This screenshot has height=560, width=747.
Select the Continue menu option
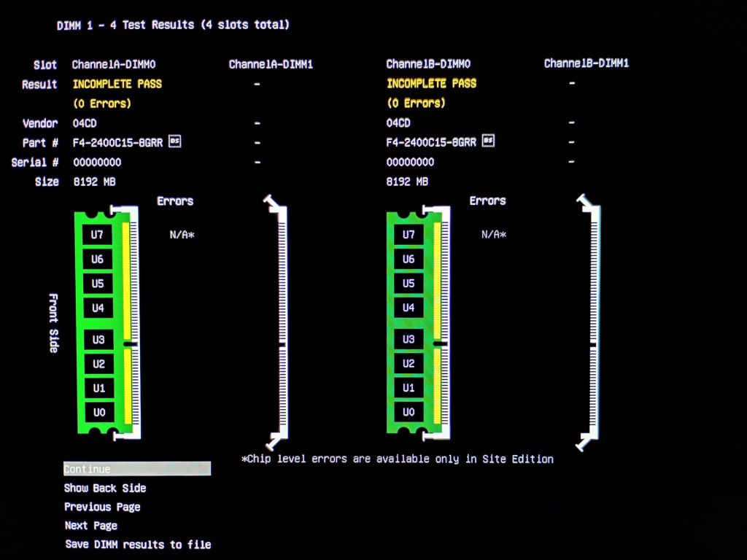click(x=137, y=469)
